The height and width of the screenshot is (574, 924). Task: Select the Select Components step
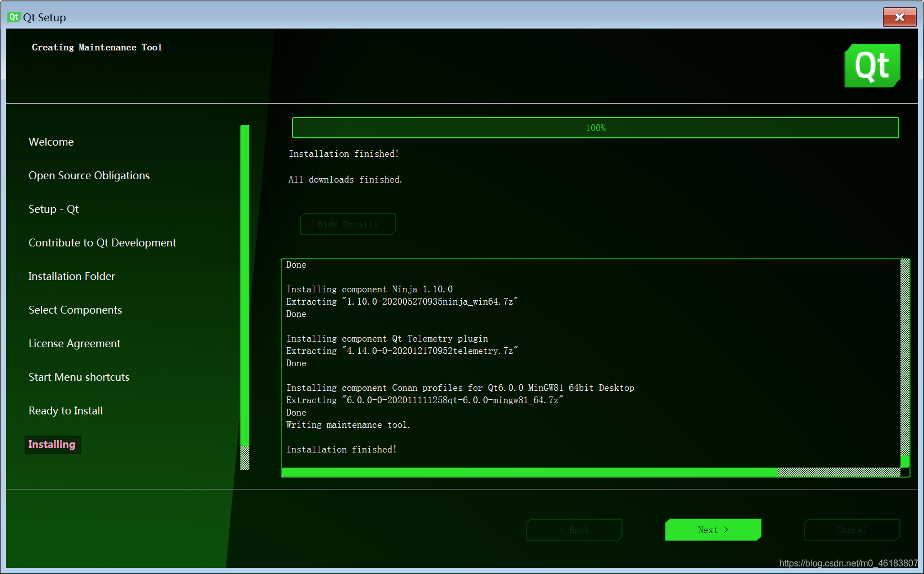[x=75, y=310]
